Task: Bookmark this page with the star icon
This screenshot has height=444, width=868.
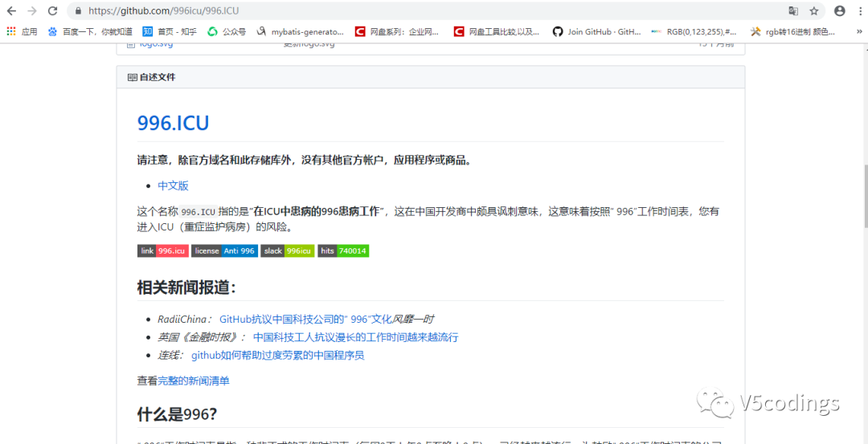Action: 814,11
